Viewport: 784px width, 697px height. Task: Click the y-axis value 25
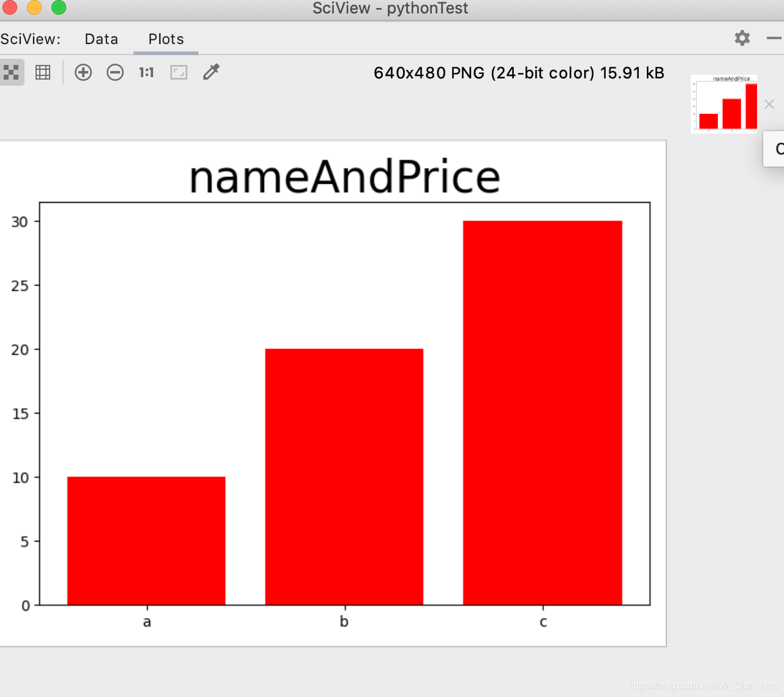click(x=20, y=286)
